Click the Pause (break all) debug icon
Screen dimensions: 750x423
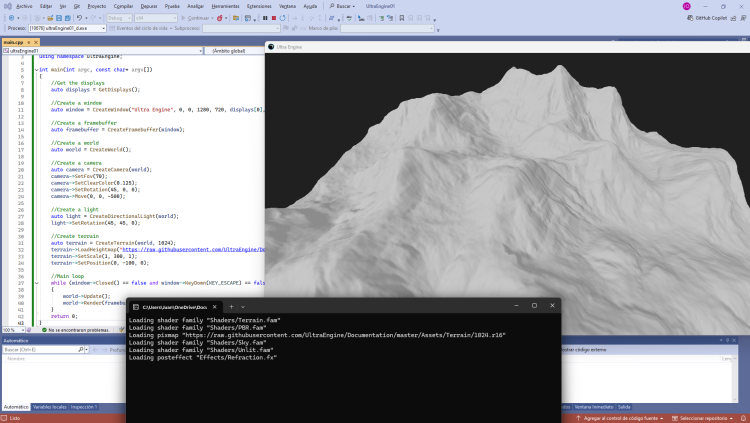tap(264, 17)
